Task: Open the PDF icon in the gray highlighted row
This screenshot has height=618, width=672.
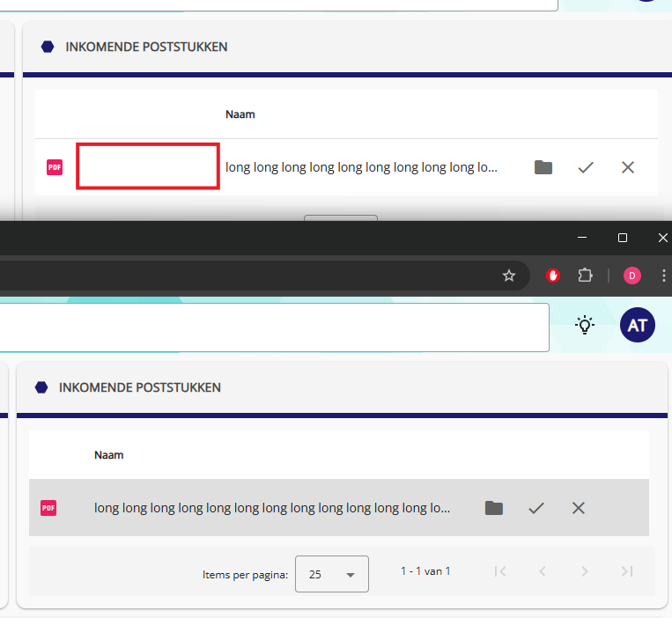Action: point(48,508)
